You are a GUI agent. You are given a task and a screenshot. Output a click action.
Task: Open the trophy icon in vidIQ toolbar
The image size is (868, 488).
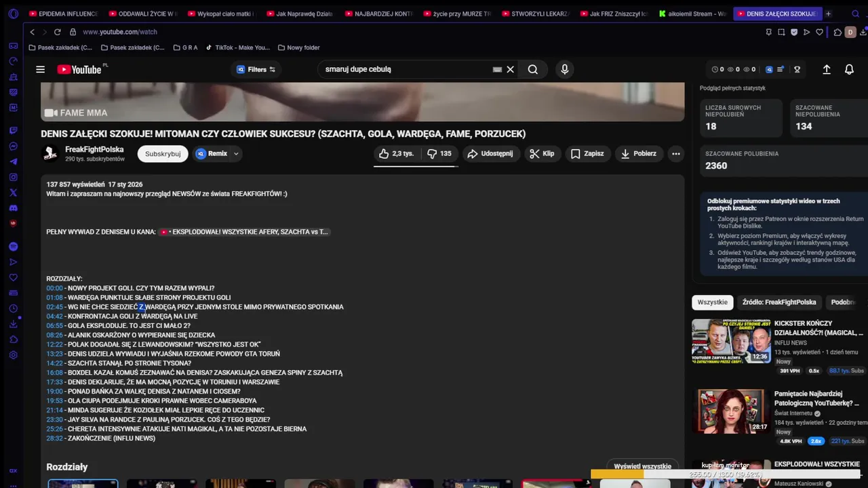point(797,69)
